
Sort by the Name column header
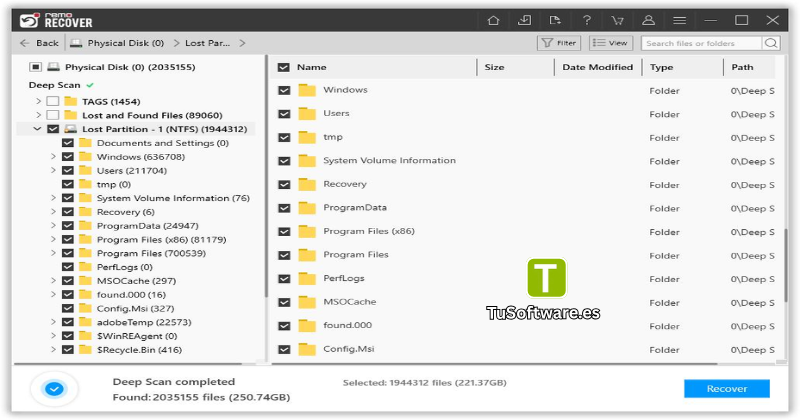point(312,67)
